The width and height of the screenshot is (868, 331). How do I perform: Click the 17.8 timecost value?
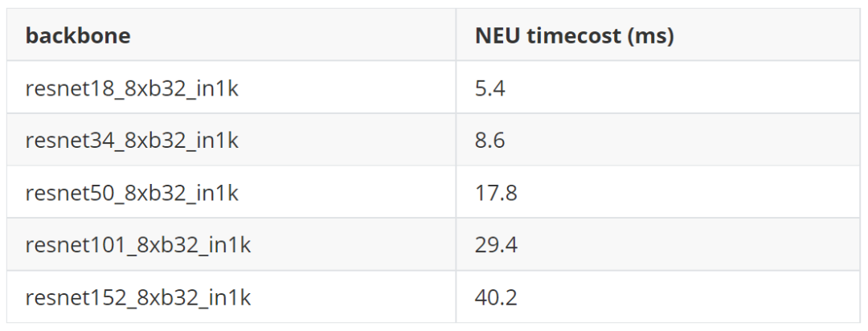(496, 194)
